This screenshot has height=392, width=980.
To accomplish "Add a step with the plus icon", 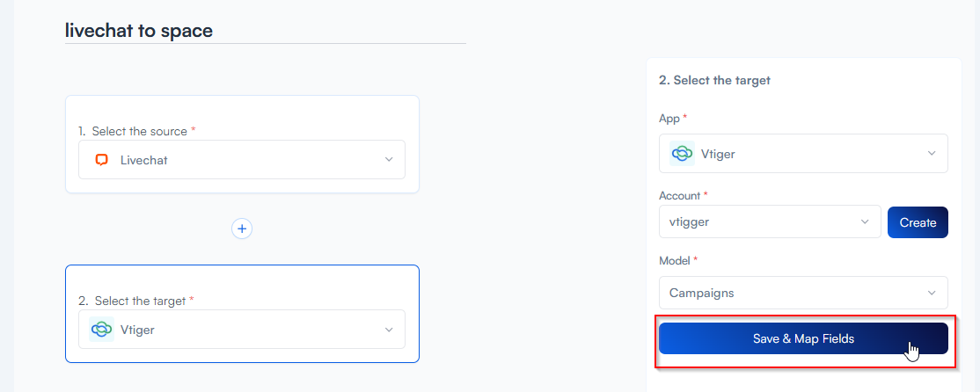I will coord(242,229).
